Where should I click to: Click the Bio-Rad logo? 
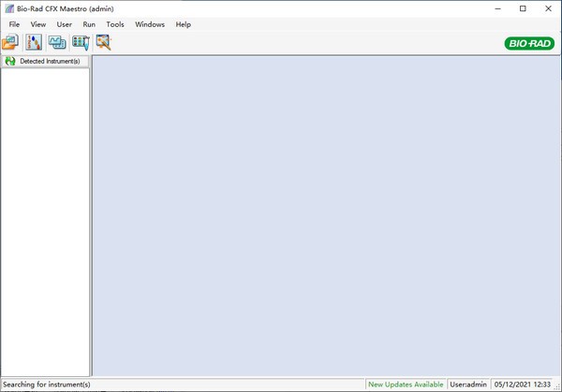[x=528, y=43]
